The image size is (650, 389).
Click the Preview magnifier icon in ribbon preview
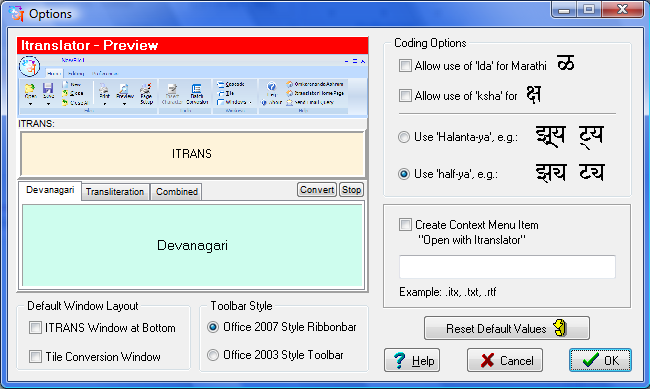[x=124, y=89]
